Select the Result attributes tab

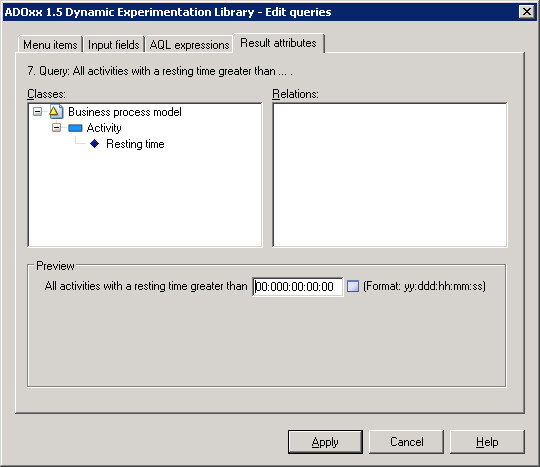[x=278, y=43]
